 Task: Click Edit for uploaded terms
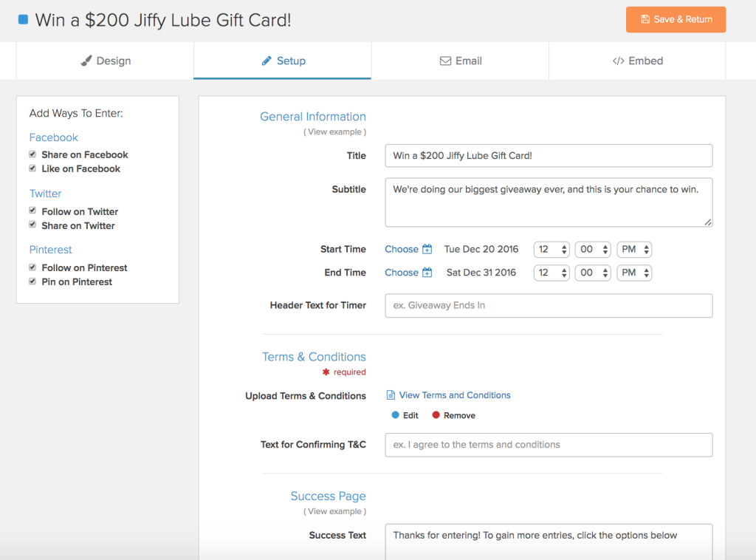[410, 415]
